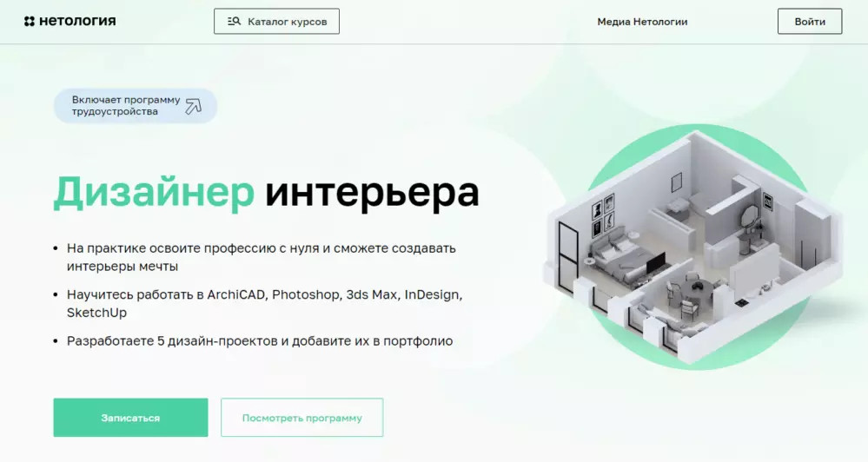
Task: Open the Включает программу трудоустройства badge
Action: click(136, 106)
